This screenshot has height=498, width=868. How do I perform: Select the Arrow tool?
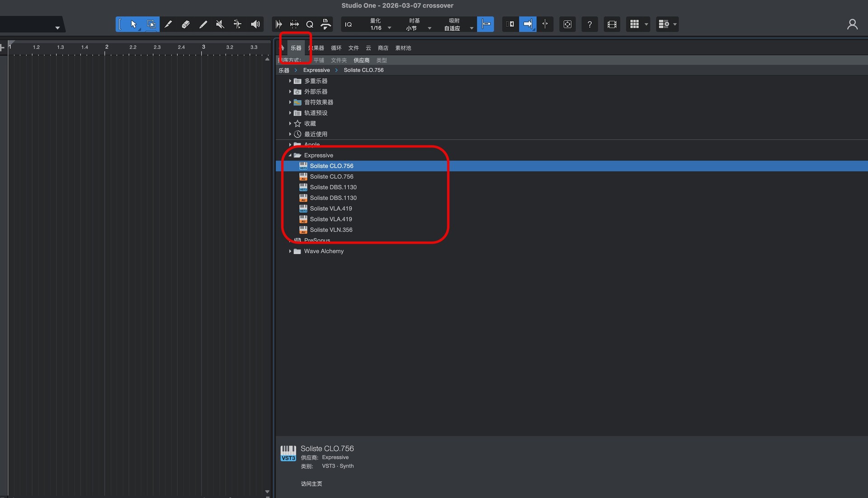[133, 24]
